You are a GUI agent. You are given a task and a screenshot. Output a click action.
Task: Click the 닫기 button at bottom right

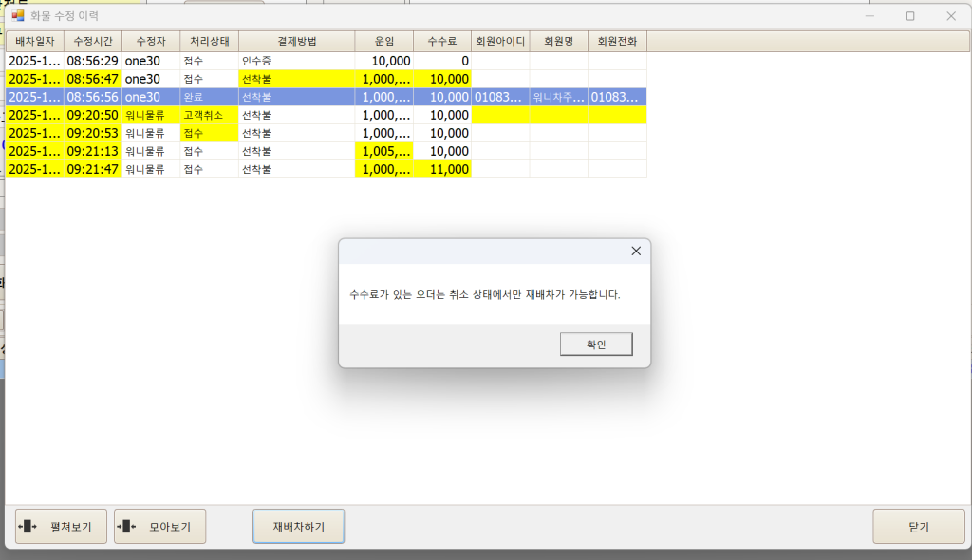918,527
